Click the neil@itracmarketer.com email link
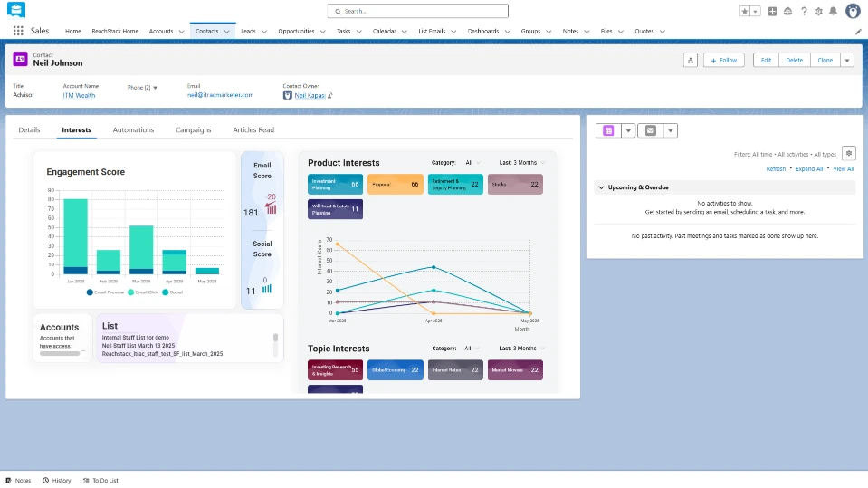Screen dimensions: 868x488 point(220,95)
